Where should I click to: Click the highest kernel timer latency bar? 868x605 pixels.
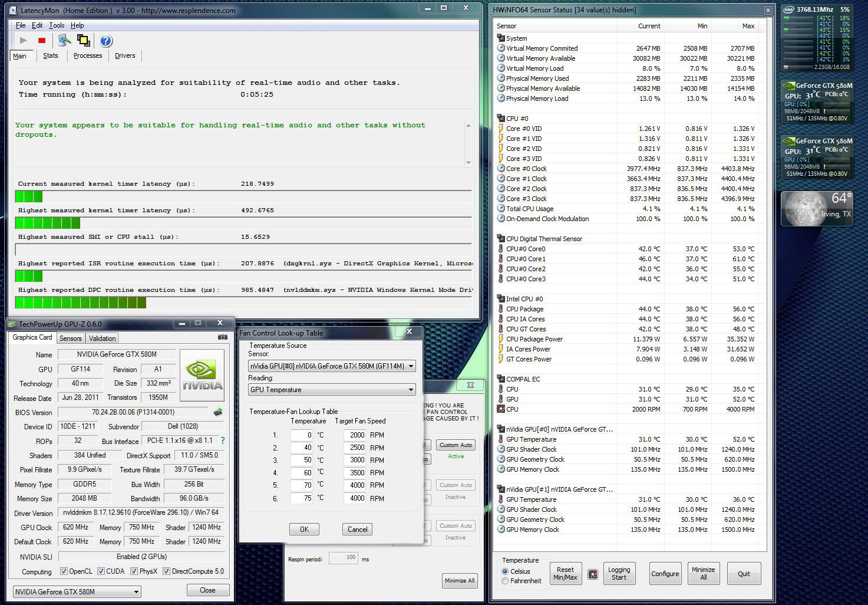(243, 223)
